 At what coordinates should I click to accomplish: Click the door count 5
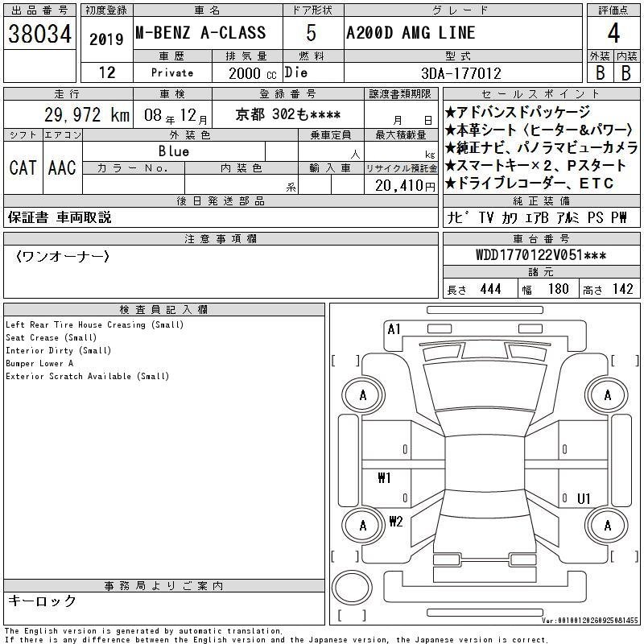312,33
